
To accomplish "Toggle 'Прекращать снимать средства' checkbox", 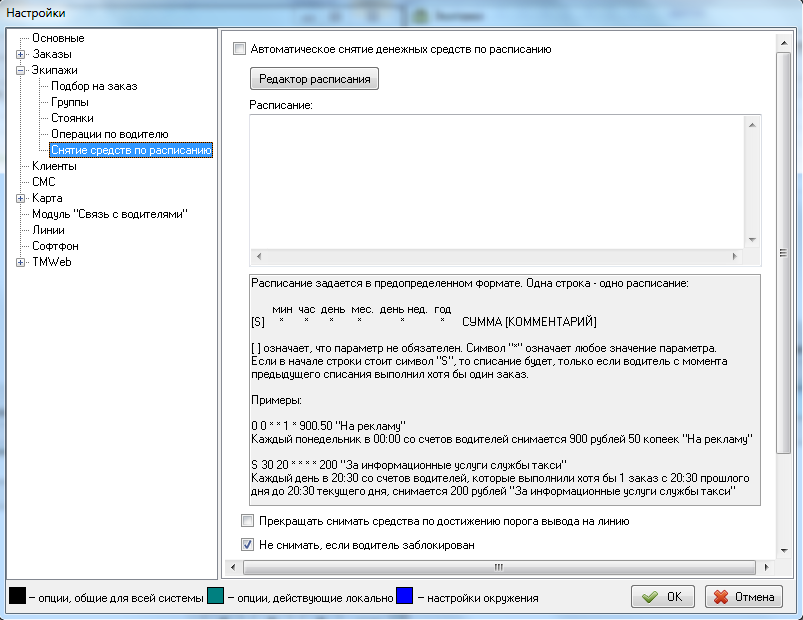I will [247, 521].
